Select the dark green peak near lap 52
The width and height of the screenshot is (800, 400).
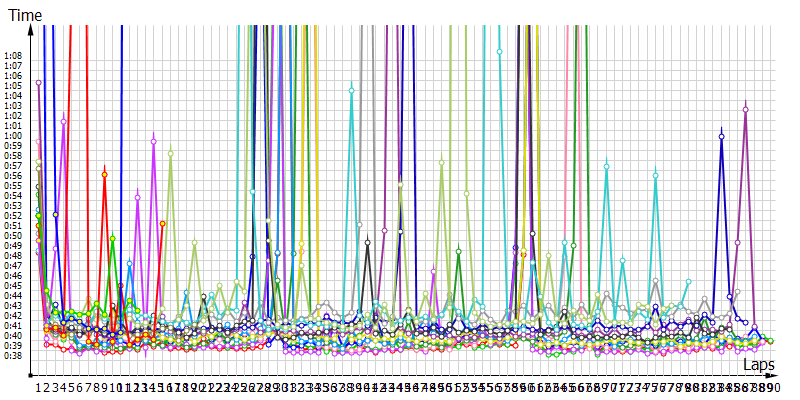coord(458,251)
